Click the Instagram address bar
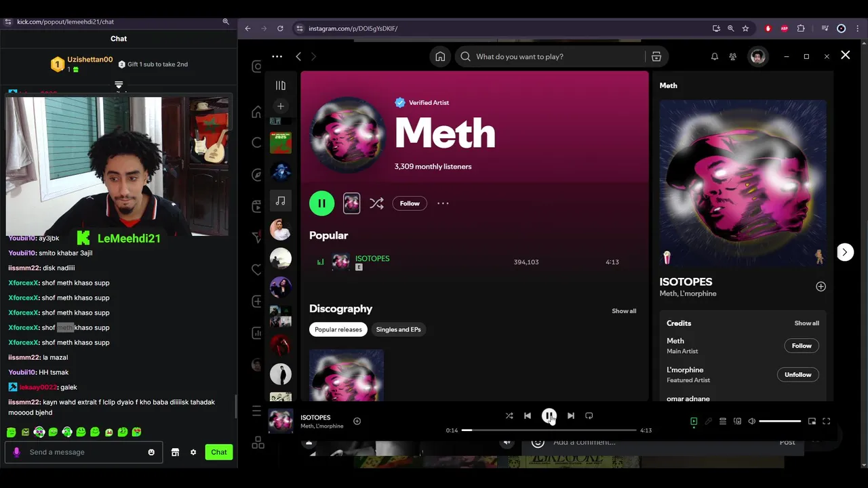 point(502,28)
